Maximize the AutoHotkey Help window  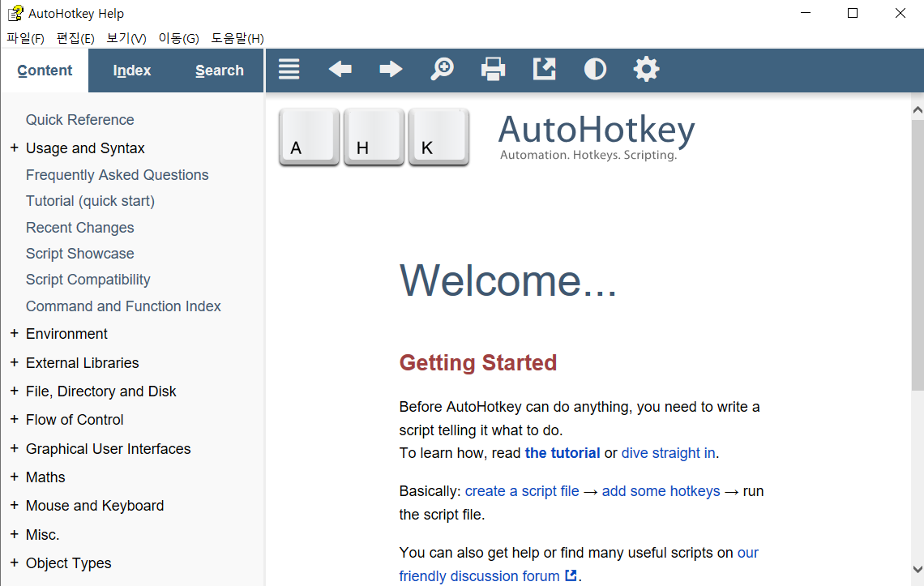tap(852, 13)
